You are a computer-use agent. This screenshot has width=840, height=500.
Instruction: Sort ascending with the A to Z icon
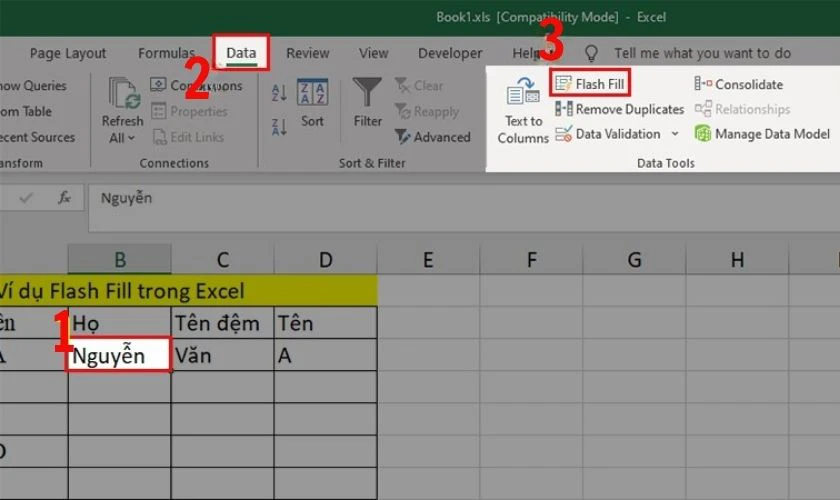click(279, 93)
